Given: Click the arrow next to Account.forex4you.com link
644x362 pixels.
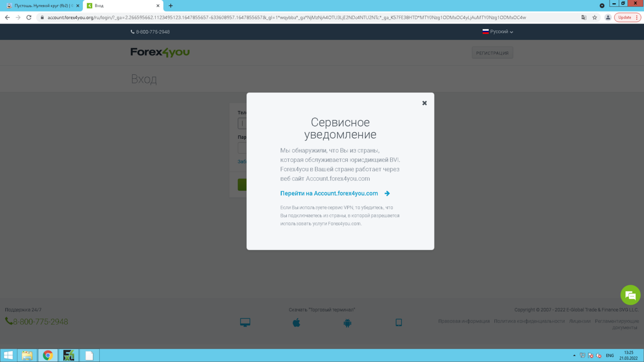Looking at the screenshot, I should (387, 193).
